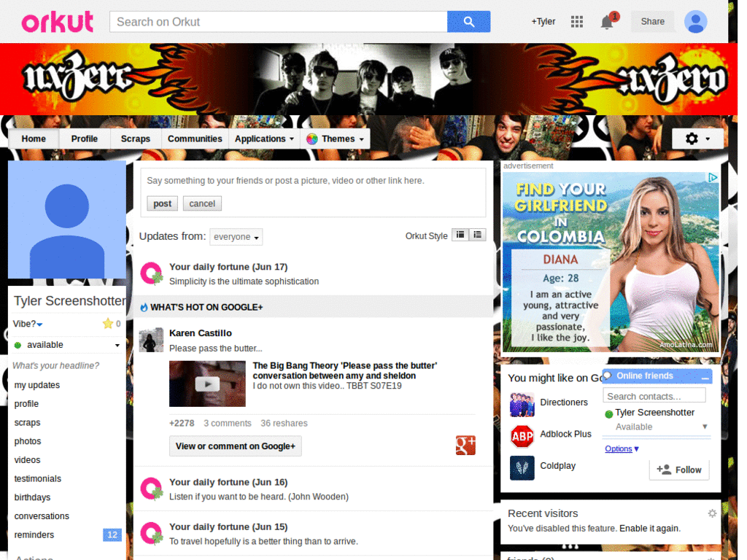Viewport: 747px width, 560px height.
Task: Expand the settings gear dropdown arrow
Action: click(x=708, y=139)
